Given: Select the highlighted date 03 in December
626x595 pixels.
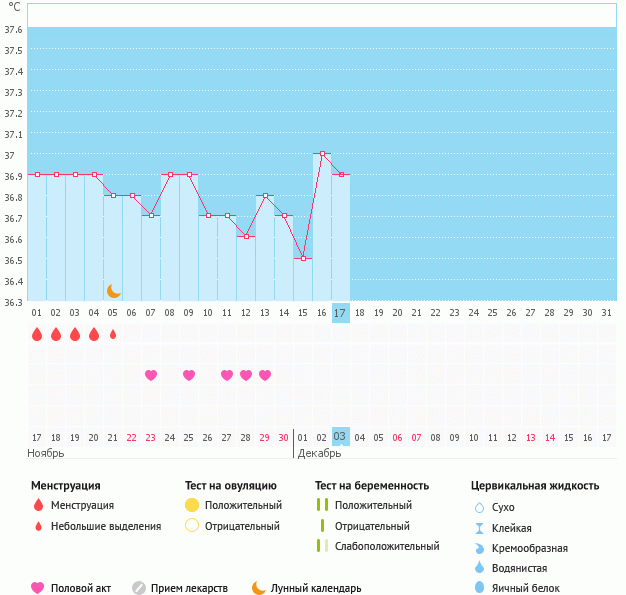Looking at the screenshot, I should point(340,437).
